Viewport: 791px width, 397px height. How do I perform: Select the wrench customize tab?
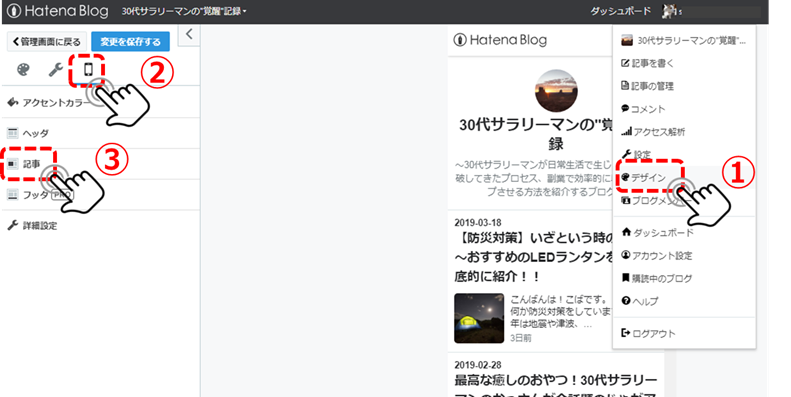click(x=55, y=70)
